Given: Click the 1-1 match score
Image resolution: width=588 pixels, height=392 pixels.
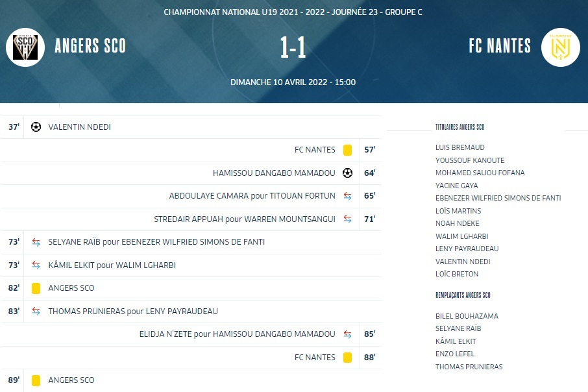Looking at the screenshot, I should 293,48.
